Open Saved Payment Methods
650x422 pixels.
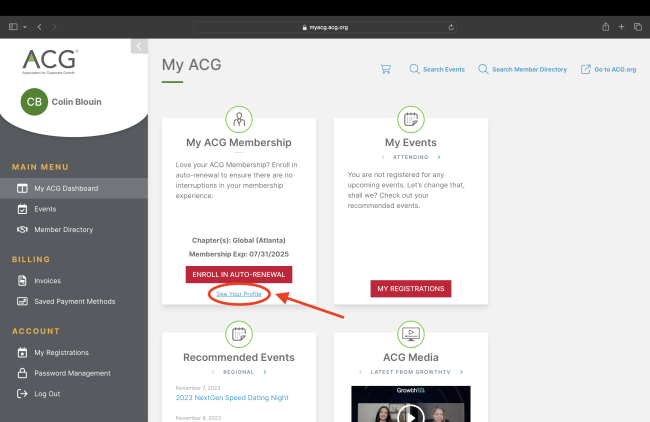[x=75, y=301]
